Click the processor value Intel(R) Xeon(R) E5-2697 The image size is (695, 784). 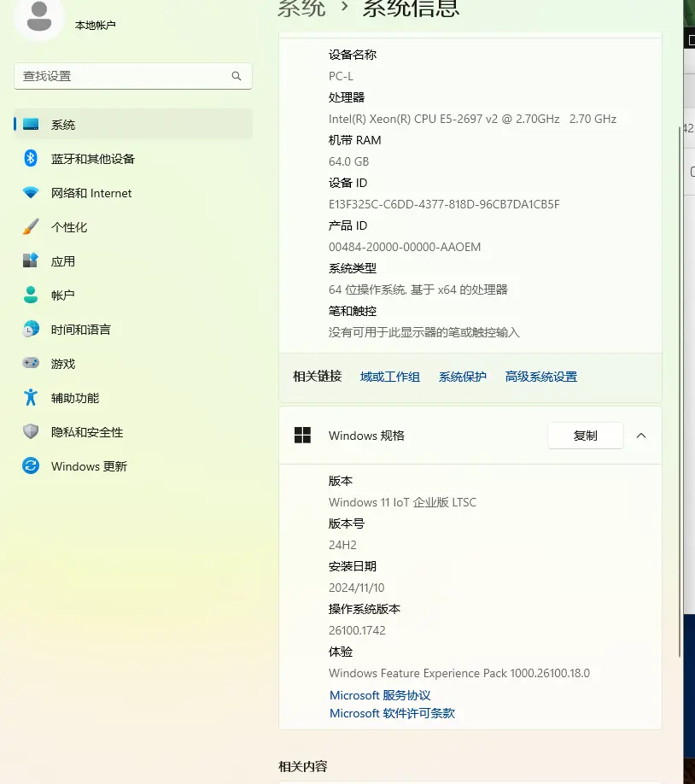(472, 119)
